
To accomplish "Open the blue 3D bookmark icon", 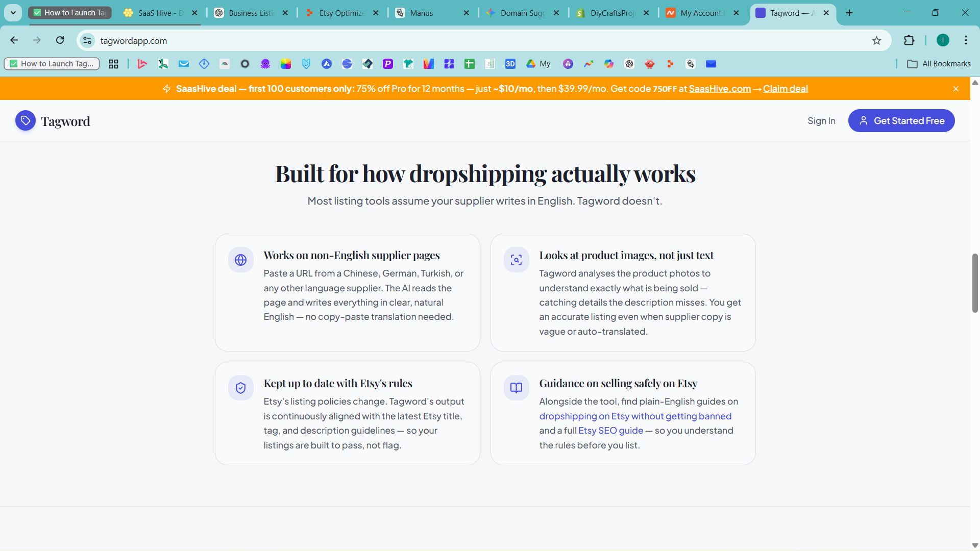I will coord(510,64).
